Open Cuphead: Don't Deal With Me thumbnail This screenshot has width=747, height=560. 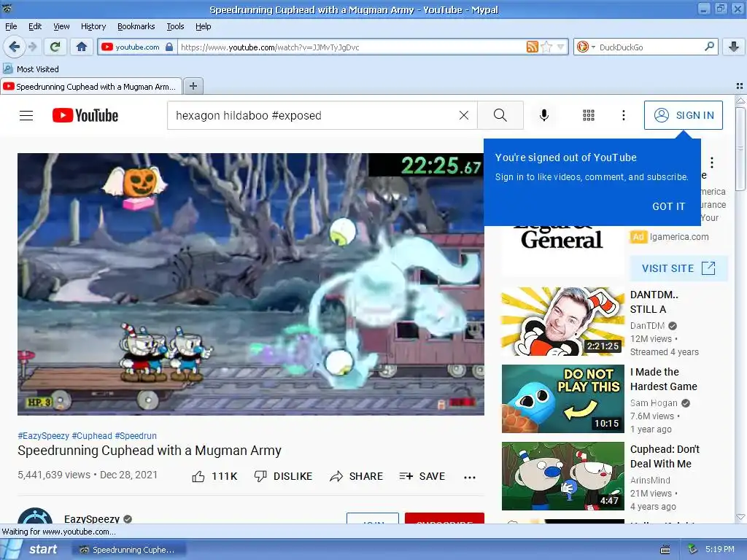562,475
